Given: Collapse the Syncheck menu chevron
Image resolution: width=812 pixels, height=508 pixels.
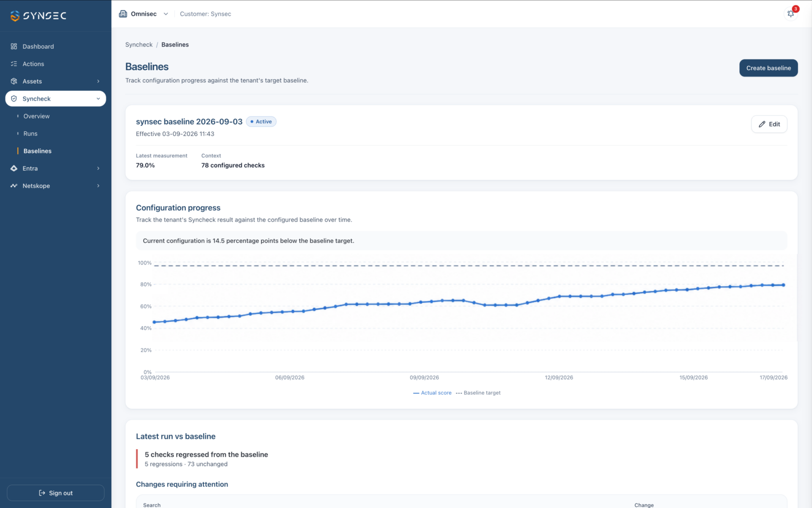Looking at the screenshot, I should (x=98, y=99).
